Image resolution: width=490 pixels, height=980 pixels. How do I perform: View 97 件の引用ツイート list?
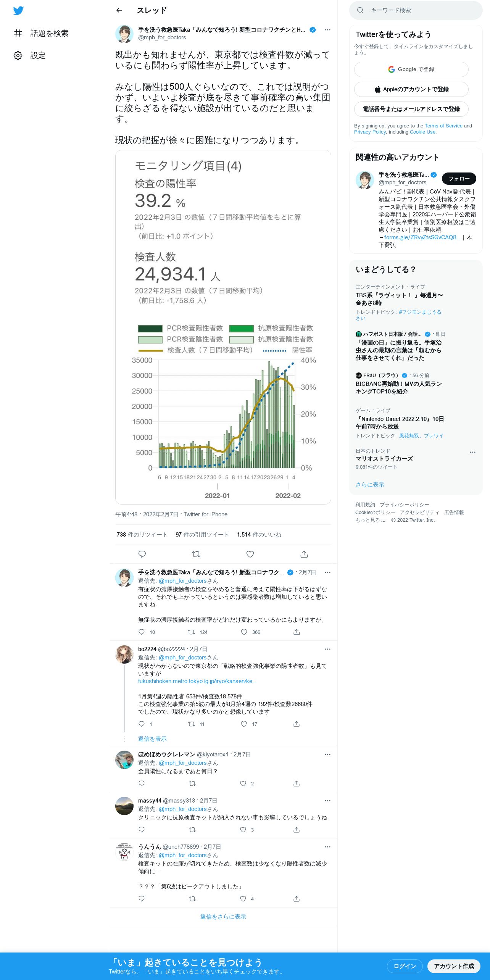202,535
